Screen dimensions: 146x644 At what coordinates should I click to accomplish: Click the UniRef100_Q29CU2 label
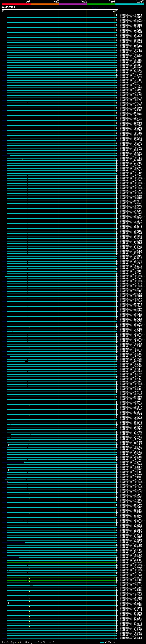(x=131, y=615)
